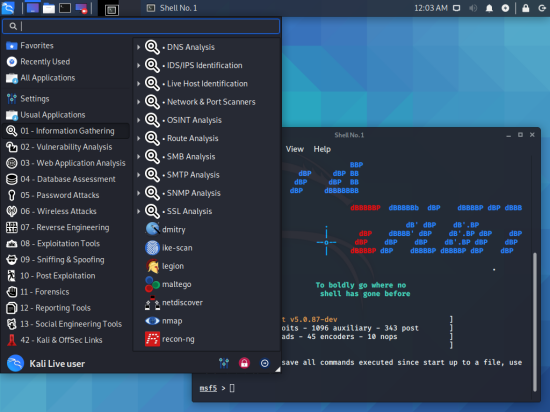Screen dimensions: 550x412
Task: Click the file manager icon in top panel
Action: coord(49,8)
